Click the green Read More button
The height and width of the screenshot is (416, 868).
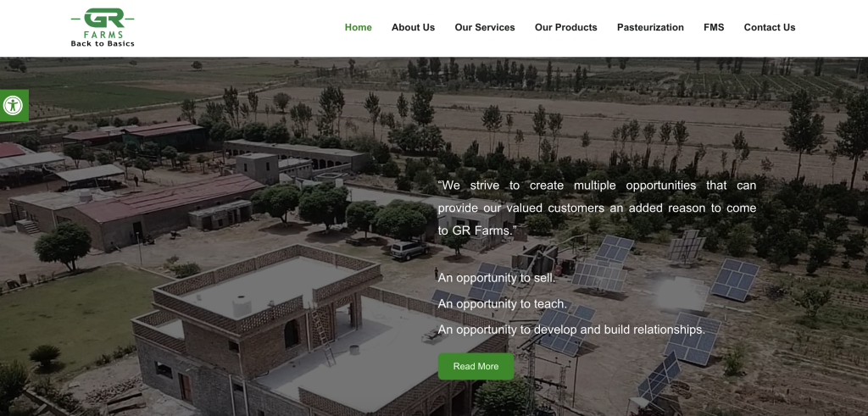[476, 366]
